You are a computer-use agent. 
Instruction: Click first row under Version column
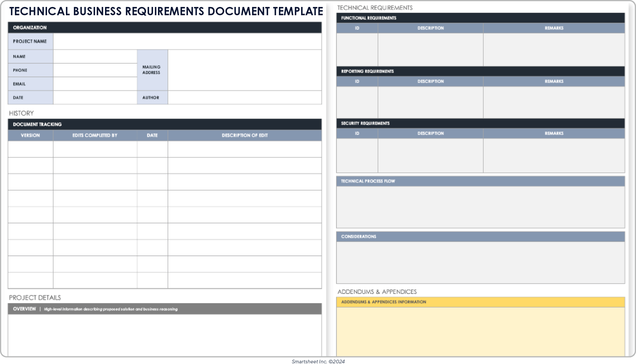coord(30,149)
